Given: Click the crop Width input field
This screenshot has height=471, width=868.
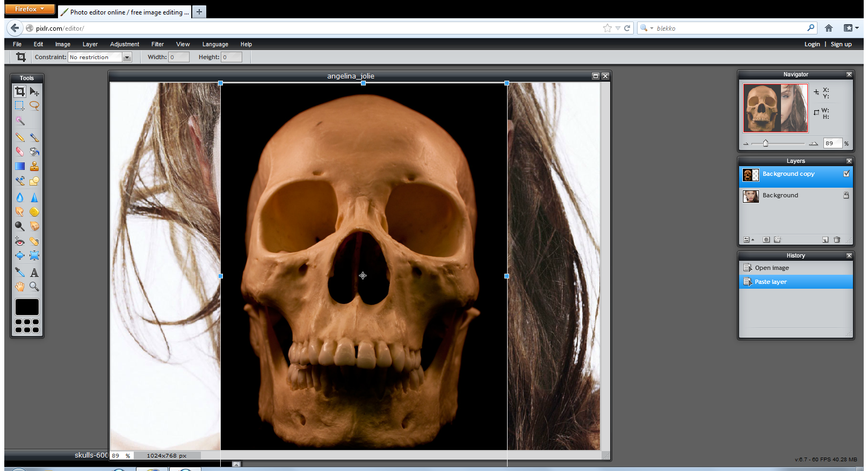Looking at the screenshot, I should coord(179,57).
